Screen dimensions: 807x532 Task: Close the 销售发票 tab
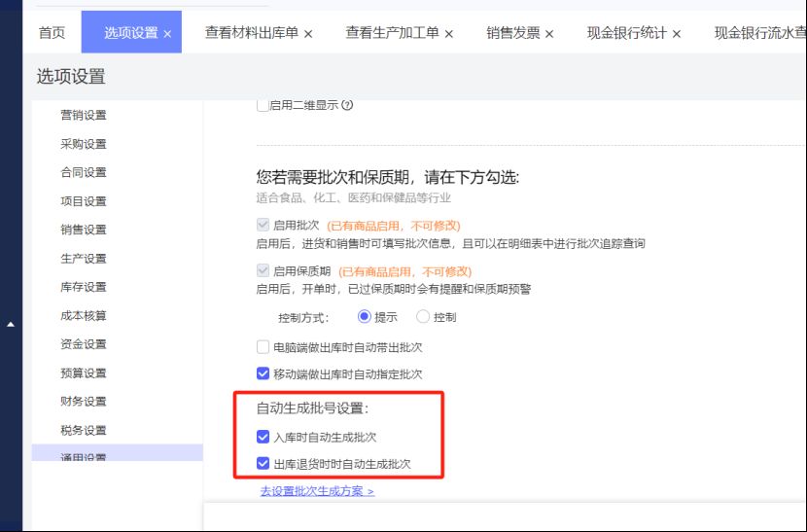point(549,34)
